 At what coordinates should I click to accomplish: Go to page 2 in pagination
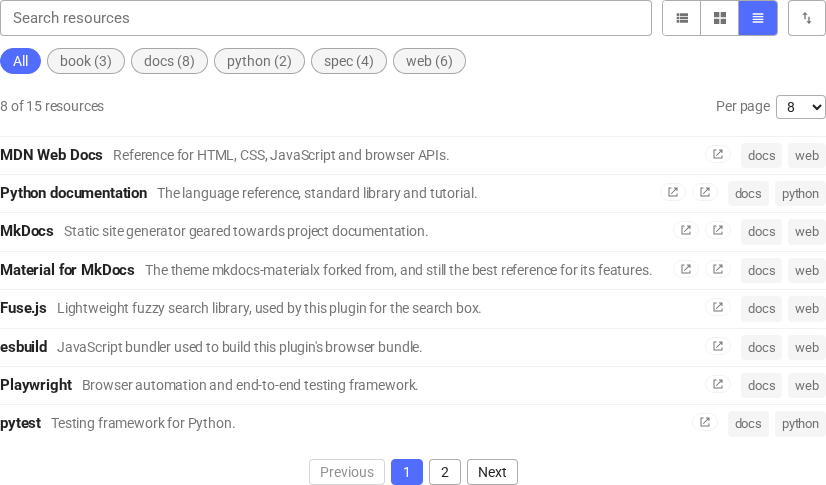pos(445,472)
